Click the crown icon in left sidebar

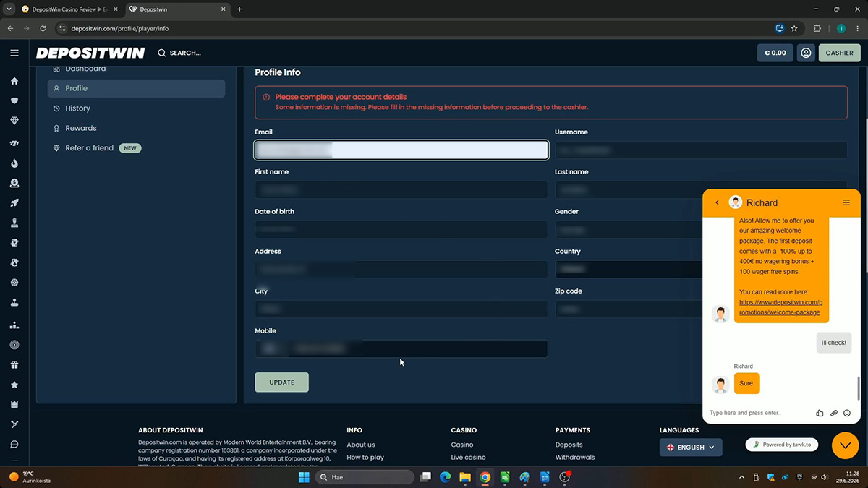(x=14, y=404)
